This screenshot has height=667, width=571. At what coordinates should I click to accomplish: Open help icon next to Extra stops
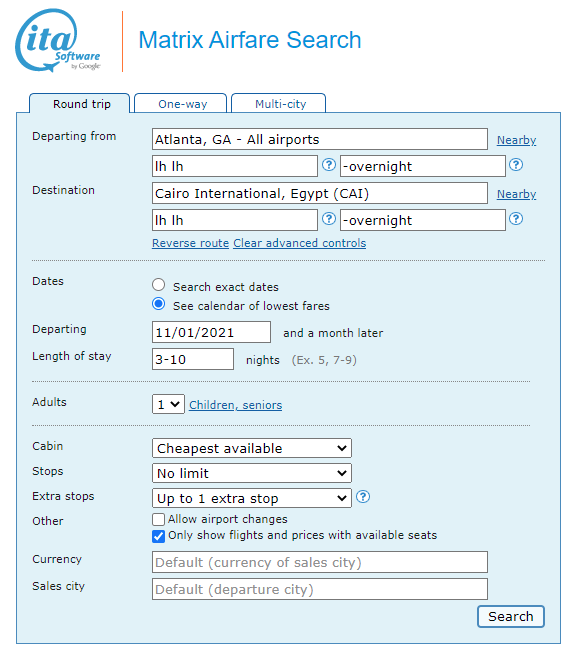point(363,496)
